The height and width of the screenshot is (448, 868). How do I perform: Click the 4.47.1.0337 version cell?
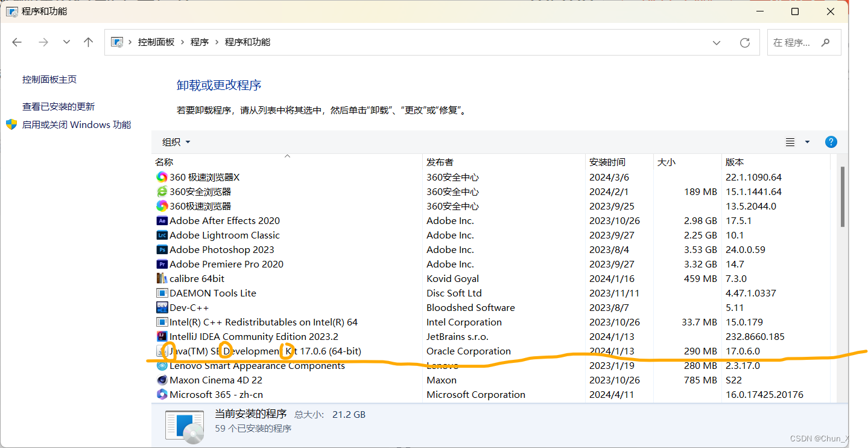(x=751, y=293)
